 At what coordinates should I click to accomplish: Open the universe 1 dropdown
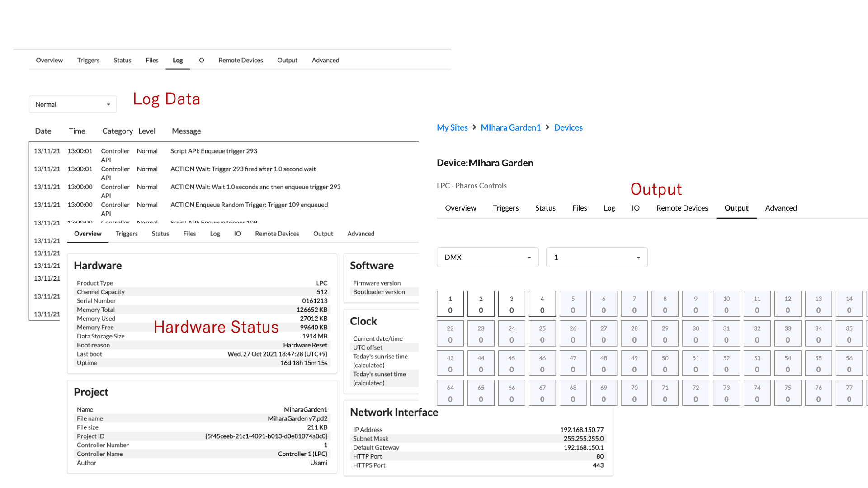tap(597, 257)
